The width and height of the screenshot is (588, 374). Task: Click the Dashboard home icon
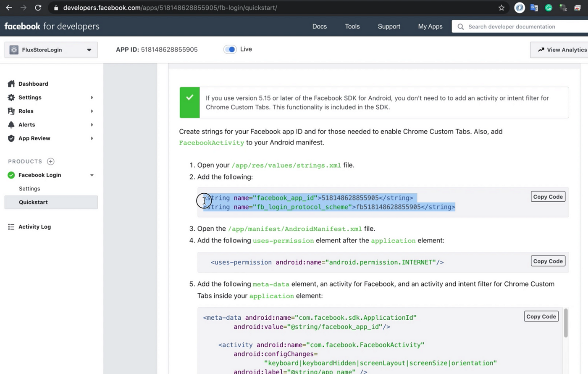click(11, 84)
